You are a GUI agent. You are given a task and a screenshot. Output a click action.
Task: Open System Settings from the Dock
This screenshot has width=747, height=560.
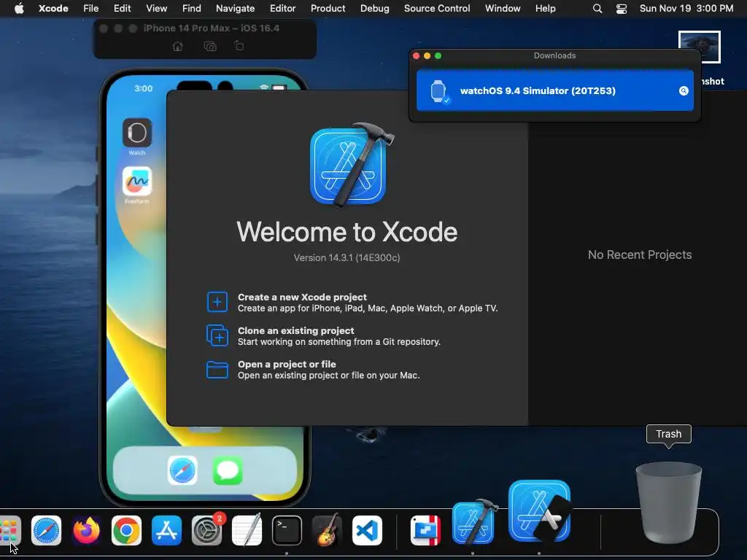(x=206, y=530)
